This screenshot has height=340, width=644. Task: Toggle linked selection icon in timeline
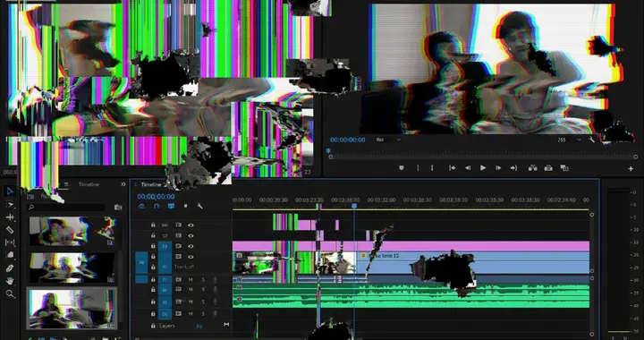click(171, 206)
